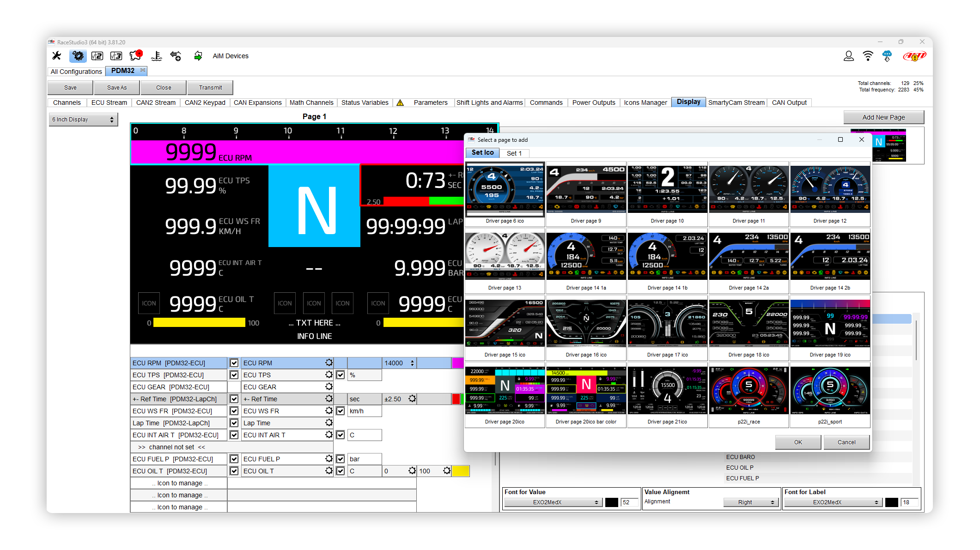Click the Add New Page button
Image resolution: width=980 pixels, height=550 pixels.
point(883,117)
